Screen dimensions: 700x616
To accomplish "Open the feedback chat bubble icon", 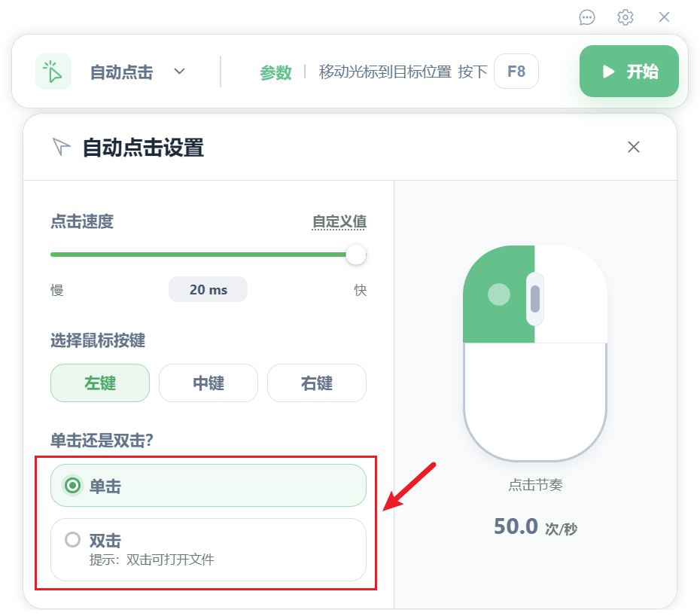I will click(586, 17).
